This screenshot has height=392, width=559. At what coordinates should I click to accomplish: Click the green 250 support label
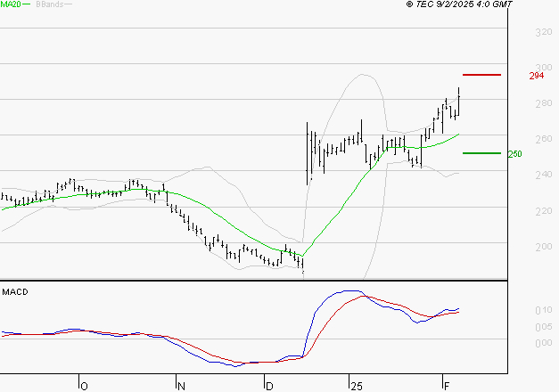click(x=514, y=154)
